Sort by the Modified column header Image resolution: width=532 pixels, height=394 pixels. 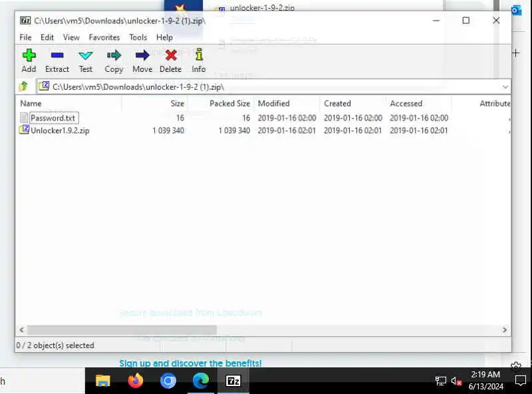point(287,104)
